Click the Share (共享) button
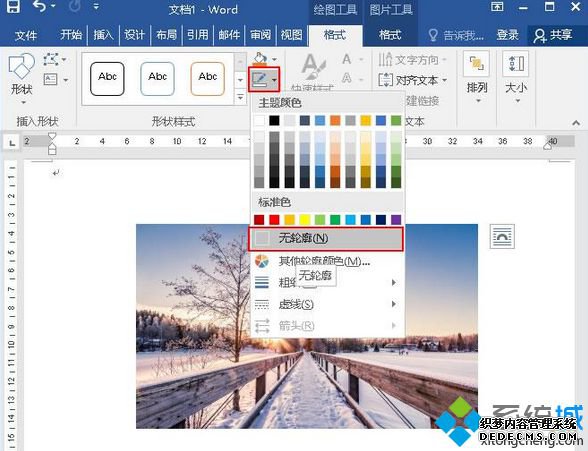 pos(554,35)
